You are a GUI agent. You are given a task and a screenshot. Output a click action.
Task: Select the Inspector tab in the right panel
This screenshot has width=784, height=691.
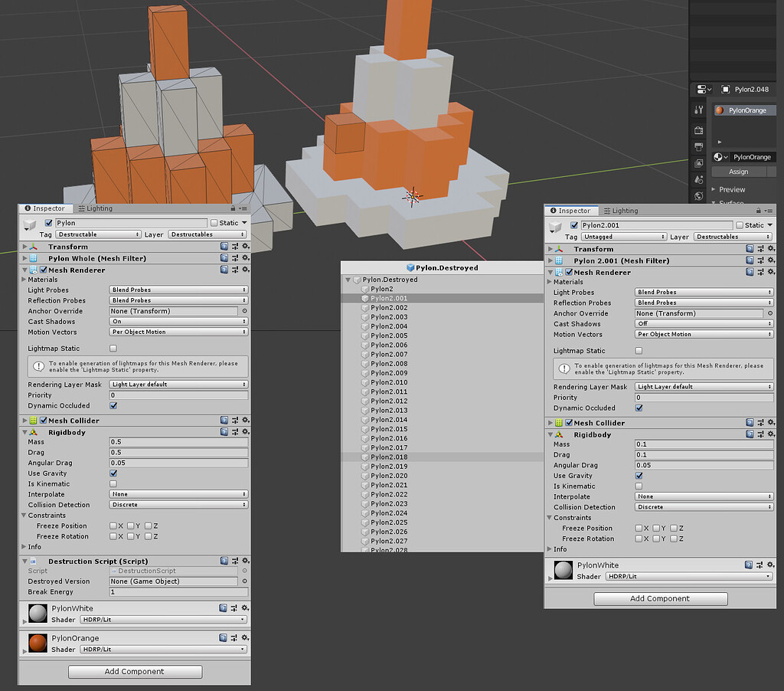coord(571,211)
